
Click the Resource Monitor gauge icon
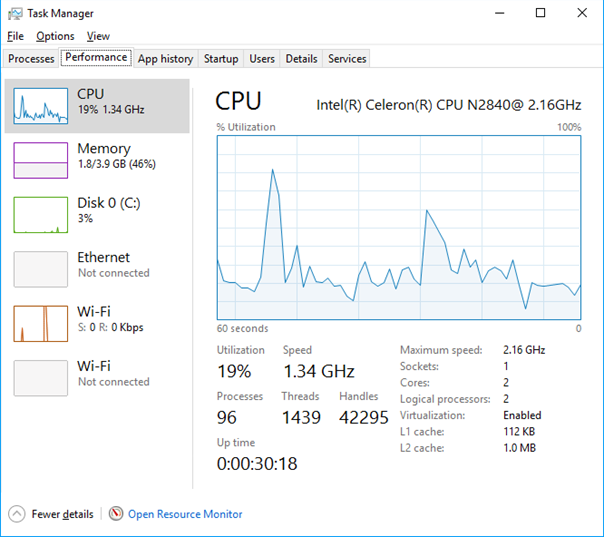coord(117,514)
